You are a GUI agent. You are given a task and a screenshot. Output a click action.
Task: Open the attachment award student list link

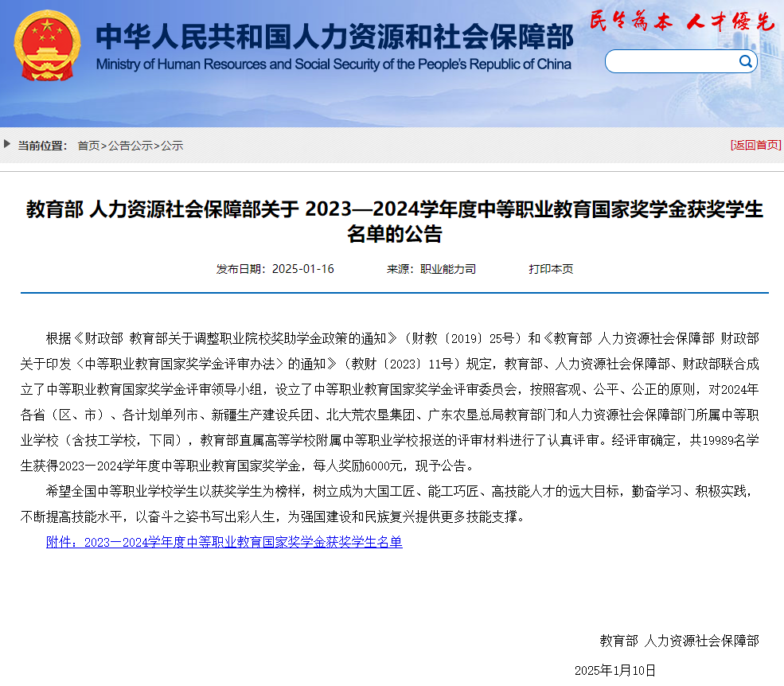coord(224,542)
